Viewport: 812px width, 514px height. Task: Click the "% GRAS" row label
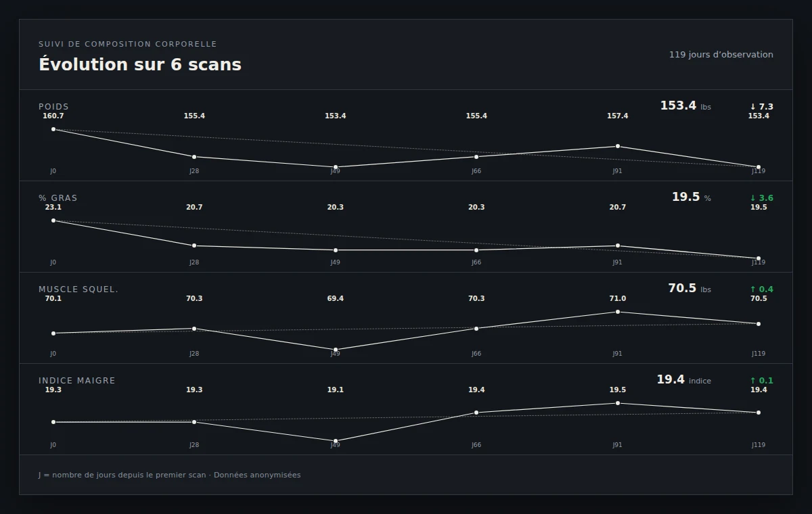[58, 198]
